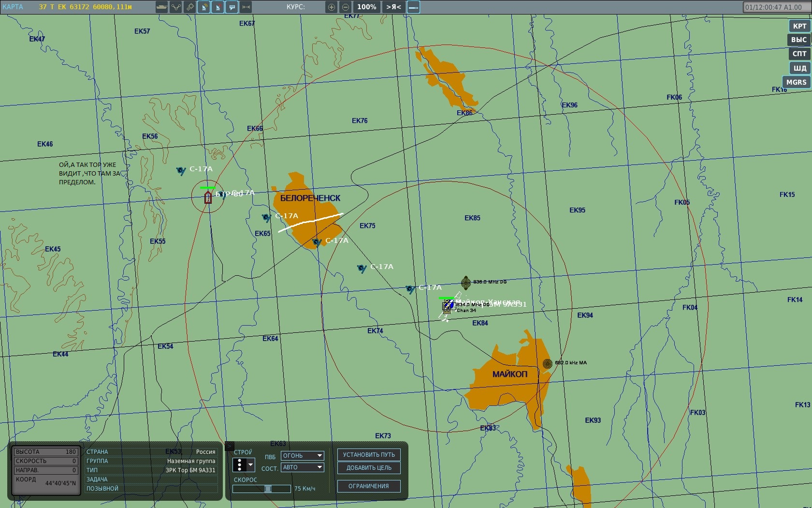Click the 682.0 kHz MA beacon icon
812x508 pixels.
(548, 363)
